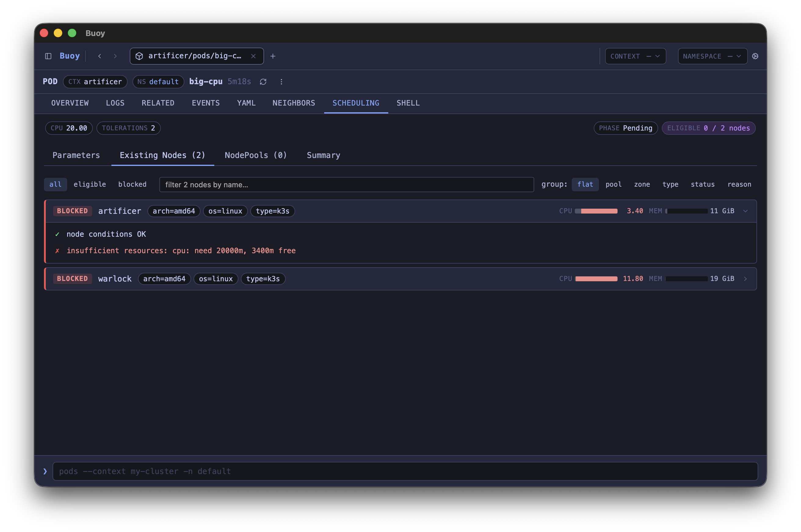Click the TOLERATIONS 2 chip
This screenshot has height=532, width=801.
(x=128, y=128)
